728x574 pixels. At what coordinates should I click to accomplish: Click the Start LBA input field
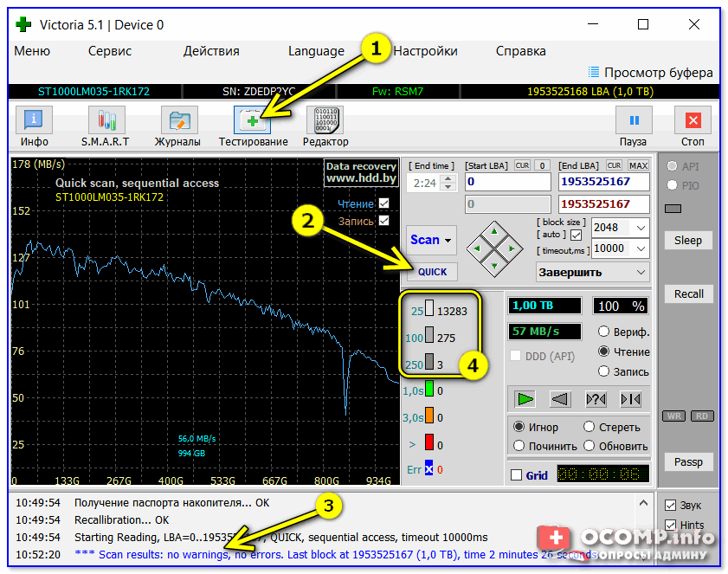[507, 183]
